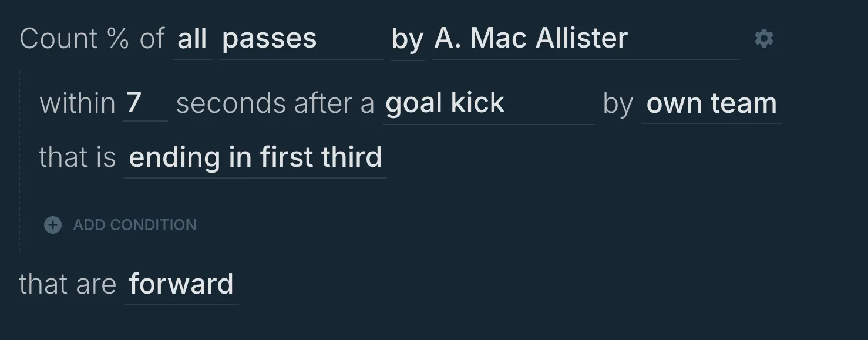Click the plain 'by' label before own team
This screenshot has width=868, height=340.
point(618,103)
